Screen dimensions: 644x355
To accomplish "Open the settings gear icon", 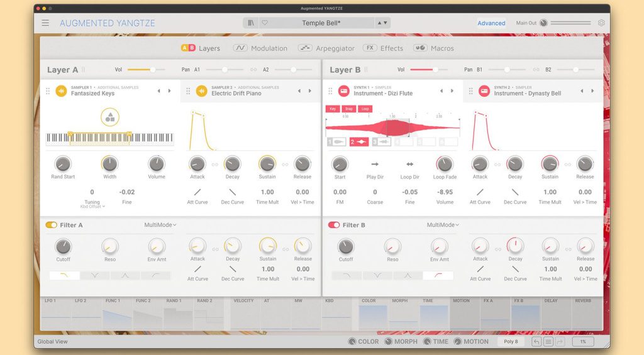I will tap(601, 23).
